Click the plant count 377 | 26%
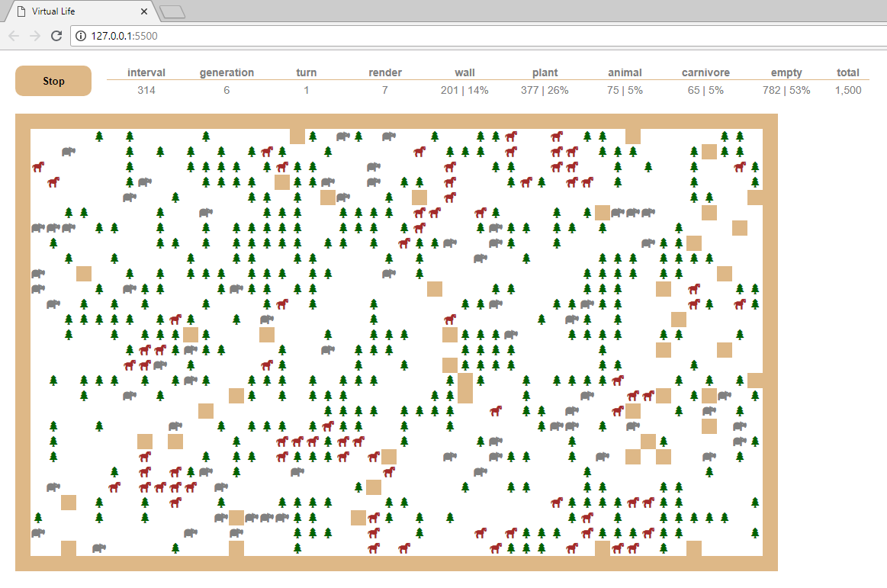887x588 pixels. point(545,90)
